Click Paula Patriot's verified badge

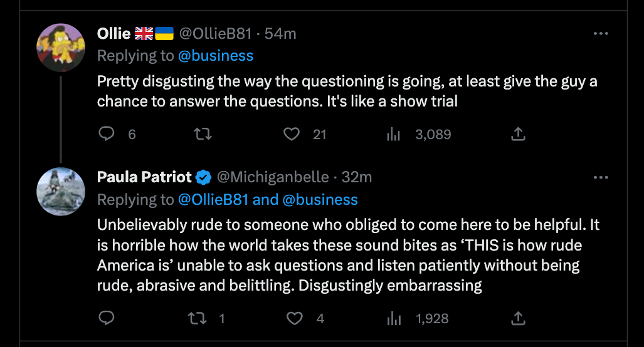click(x=203, y=178)
